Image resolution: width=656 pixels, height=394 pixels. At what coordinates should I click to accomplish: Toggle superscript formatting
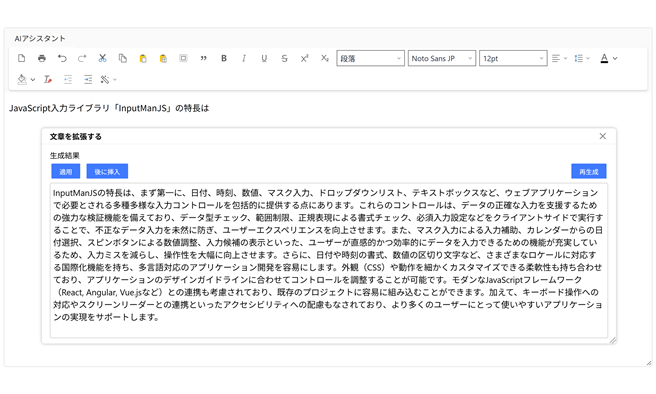click(x=305, y=59)
